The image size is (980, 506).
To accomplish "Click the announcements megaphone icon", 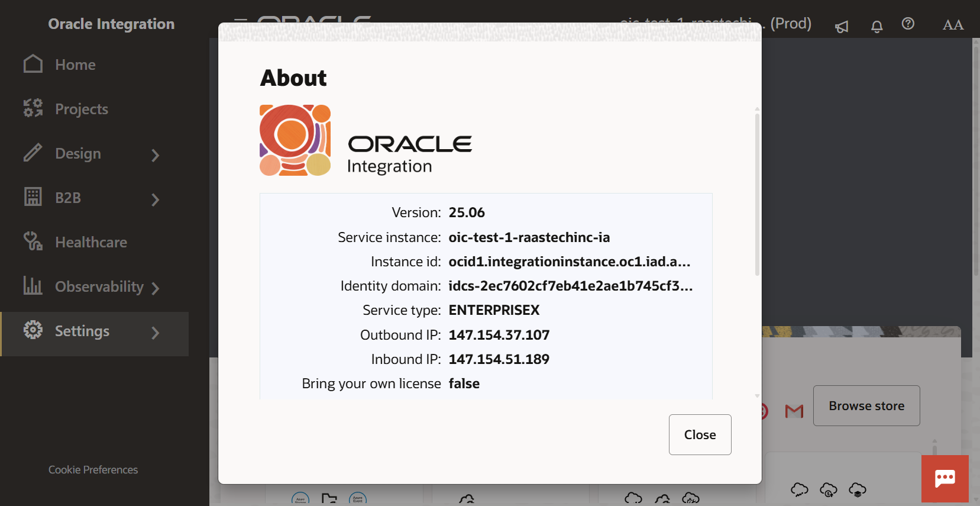I will [842, 26].
